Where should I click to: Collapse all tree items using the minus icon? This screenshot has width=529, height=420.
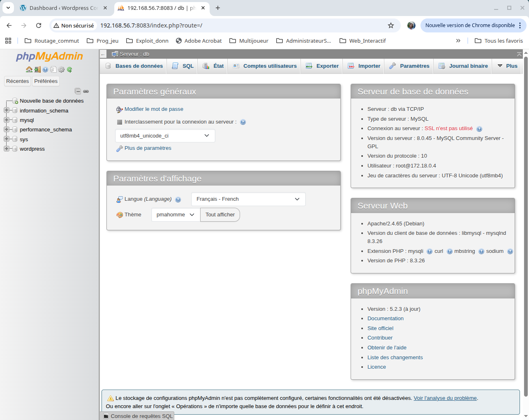(x=78, y=91)
